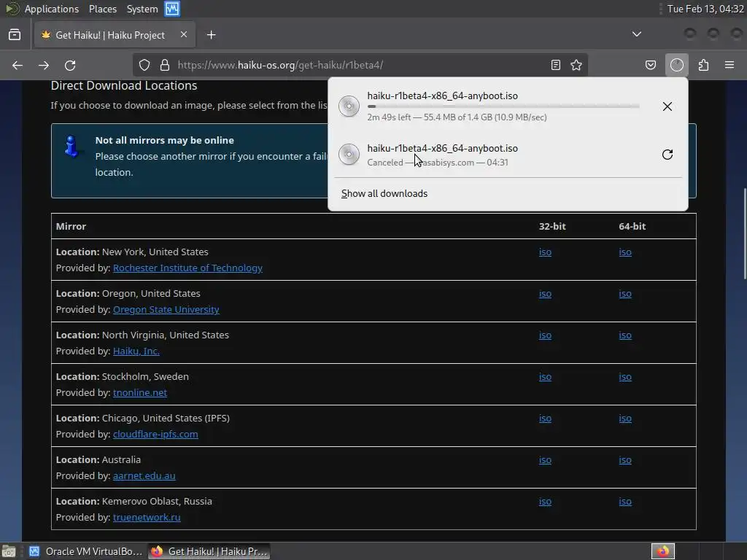Toggle reader view in the address bar
Screen dimensions: 747x560
(x=555, y=65)
